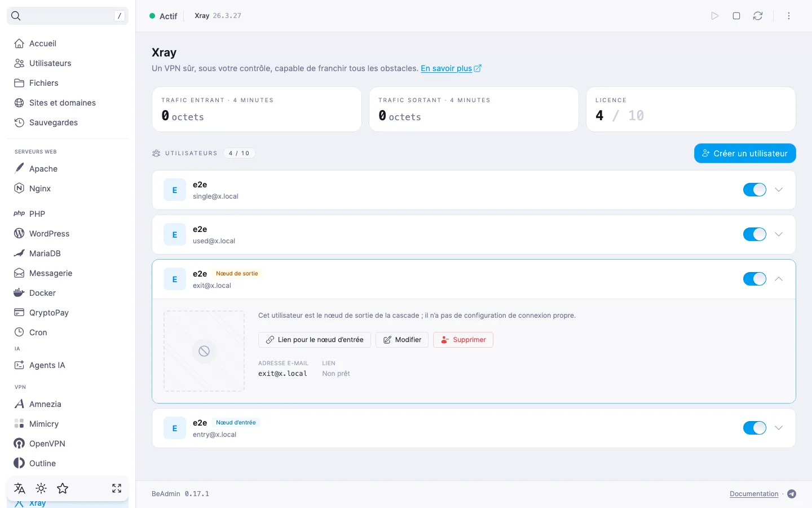Image resolution: width=812 pixels, height=508 pixels.
Task: Toggle off user single@x.local
Action: pyautogui.click(x=754, y=190)
